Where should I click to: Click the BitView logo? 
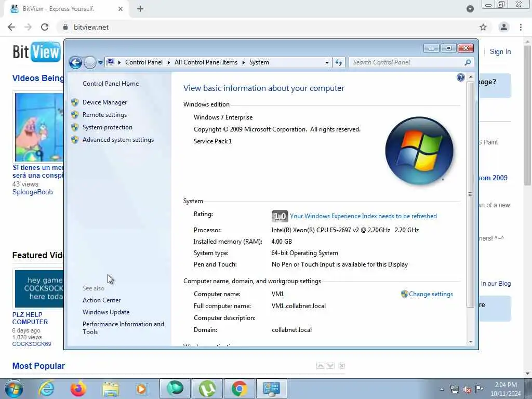point(37,52)
